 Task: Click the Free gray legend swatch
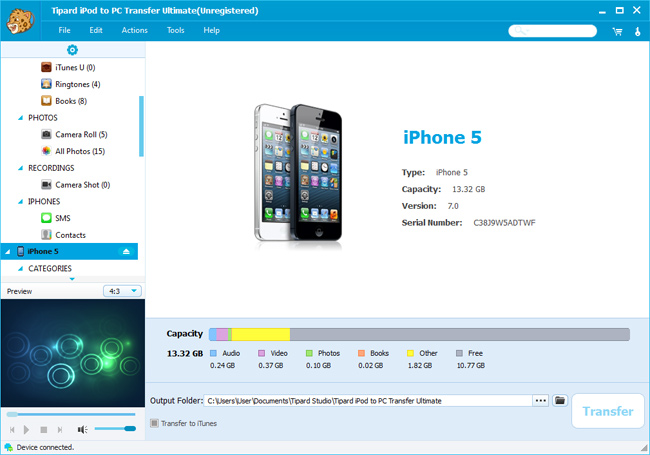point(459,353)
